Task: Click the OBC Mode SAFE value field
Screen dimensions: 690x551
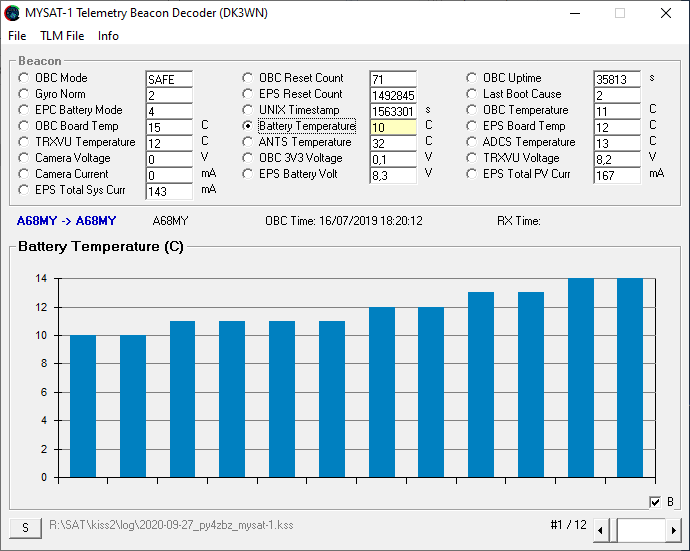Action: coord(168,79)
